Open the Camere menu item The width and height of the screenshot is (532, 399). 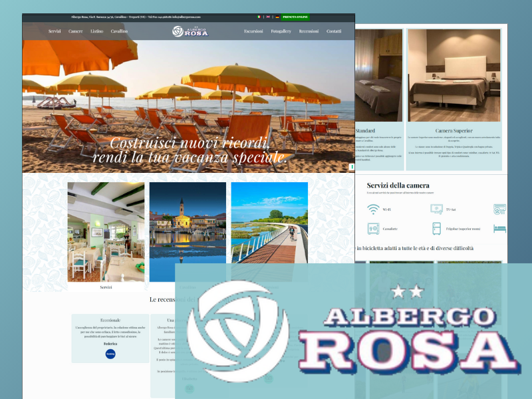(75, 31)
